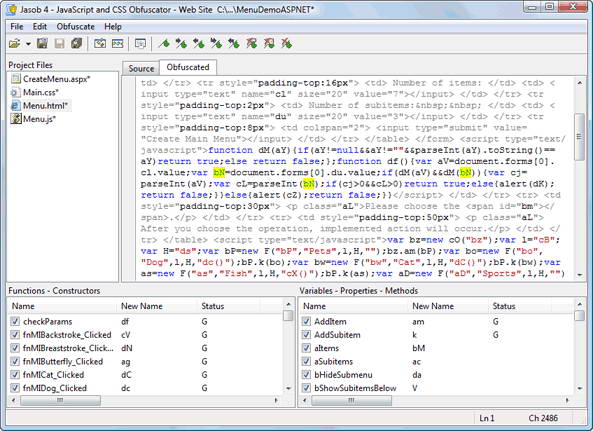Click the save project toolbar icon
Viewport: 593px width, 431px height.
click(x=42, y=44)
